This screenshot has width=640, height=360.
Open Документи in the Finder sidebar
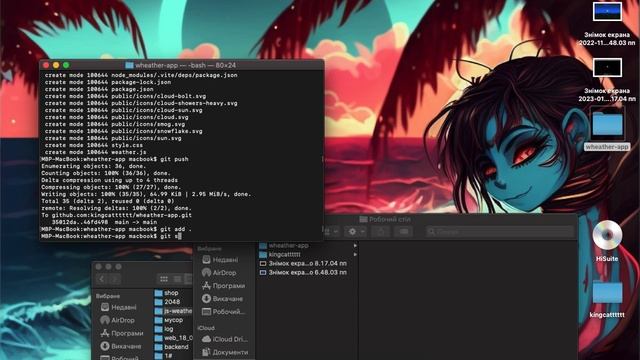tap(224, 352)
